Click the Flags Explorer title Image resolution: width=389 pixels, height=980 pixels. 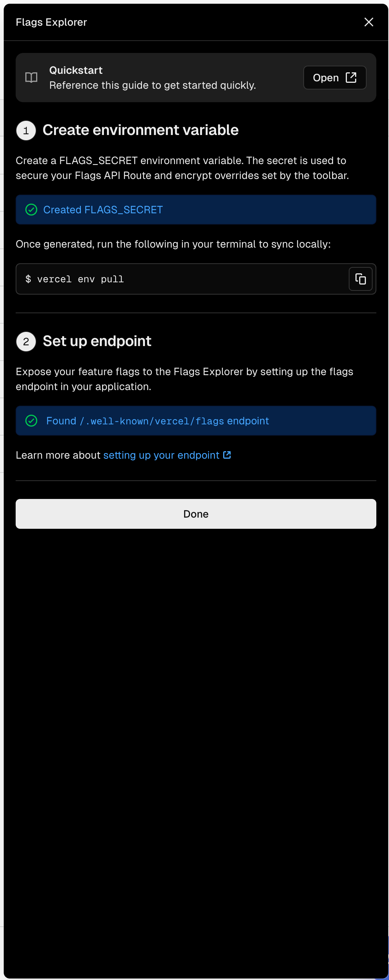coord(51,22)
